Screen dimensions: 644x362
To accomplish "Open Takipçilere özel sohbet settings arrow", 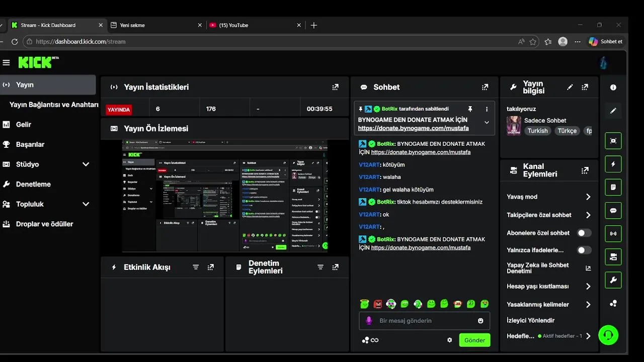I will [x=588, y=215].
